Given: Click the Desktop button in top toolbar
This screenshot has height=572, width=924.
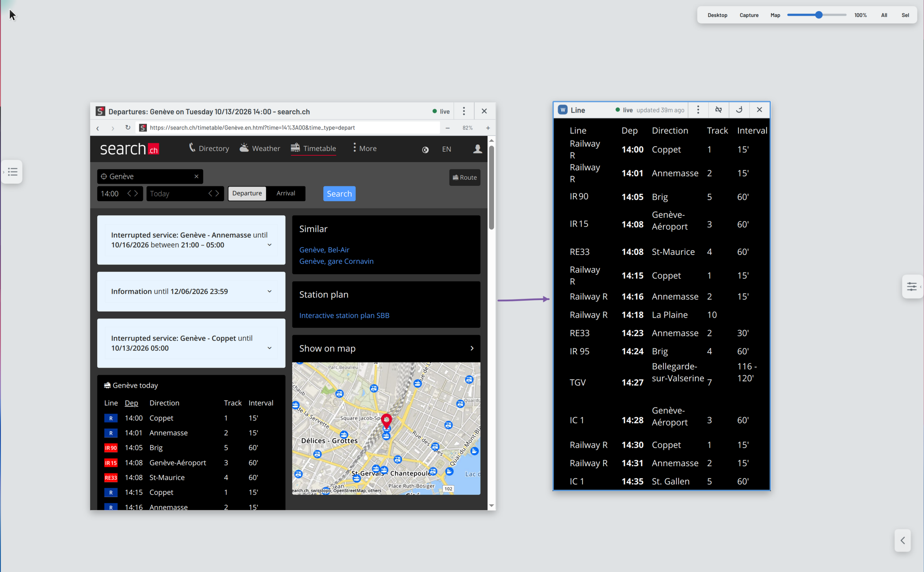Looking at the screenshot, I should pos(717,15).
